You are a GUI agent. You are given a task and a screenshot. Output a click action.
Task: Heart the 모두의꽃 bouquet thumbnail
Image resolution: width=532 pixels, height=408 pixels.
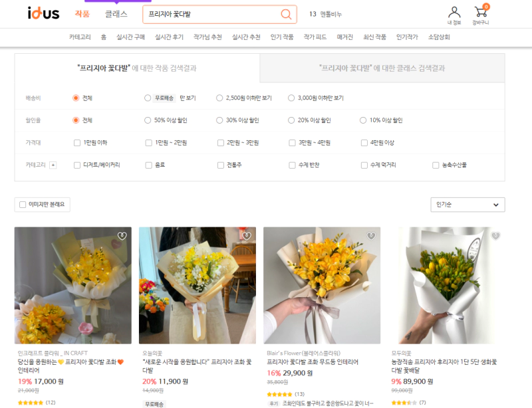pos(495,237)
